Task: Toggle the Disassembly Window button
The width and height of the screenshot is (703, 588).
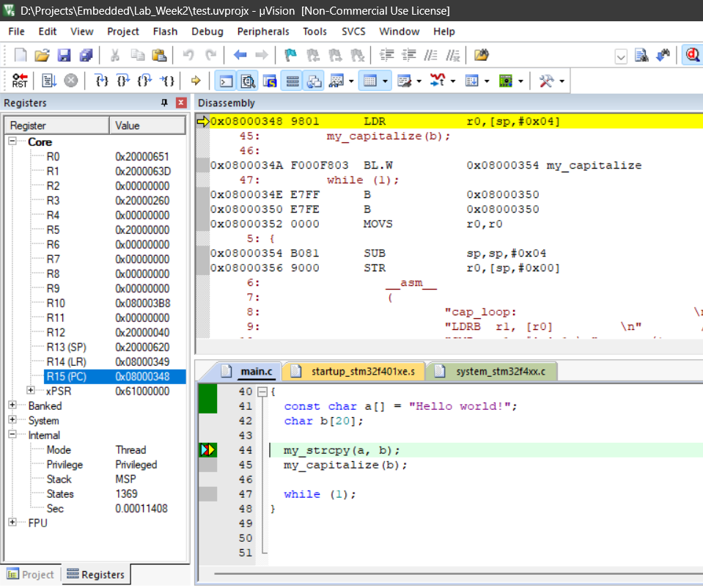Action: [x=249, y=81]
